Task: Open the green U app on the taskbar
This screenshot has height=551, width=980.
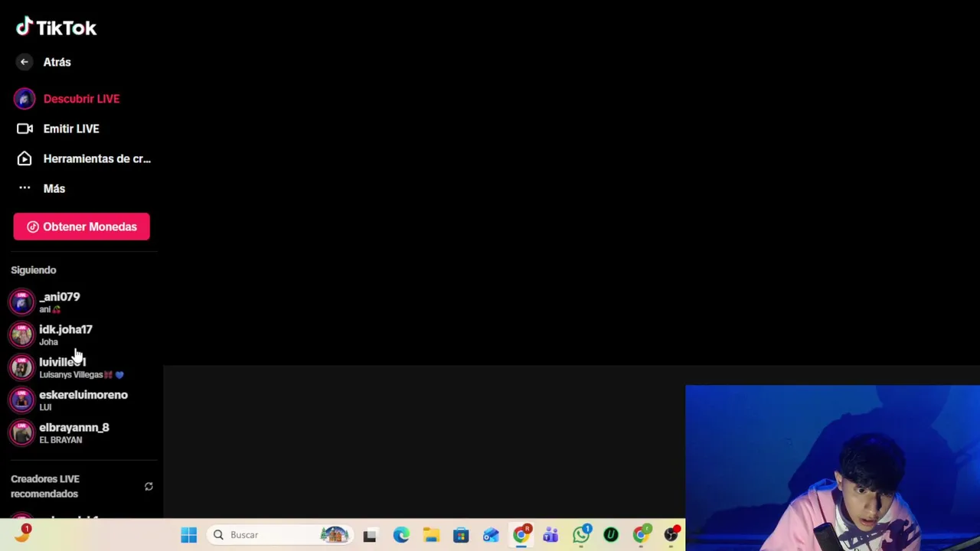Action: click(611, 535)
